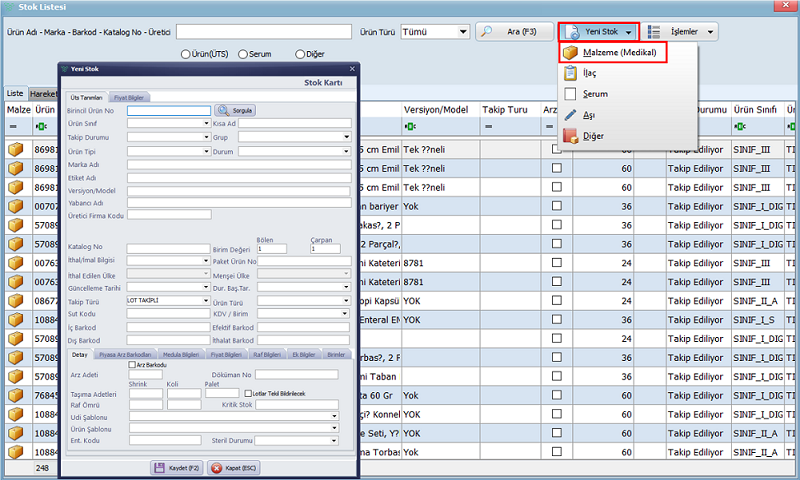
Task: Check the Lotlar Tekil Bildirilecek checkbox
Action: pos(249,393)
